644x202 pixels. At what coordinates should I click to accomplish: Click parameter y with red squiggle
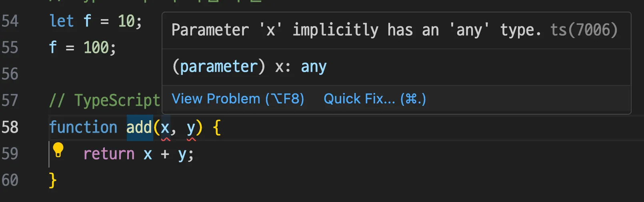click(x=191, y=128)
